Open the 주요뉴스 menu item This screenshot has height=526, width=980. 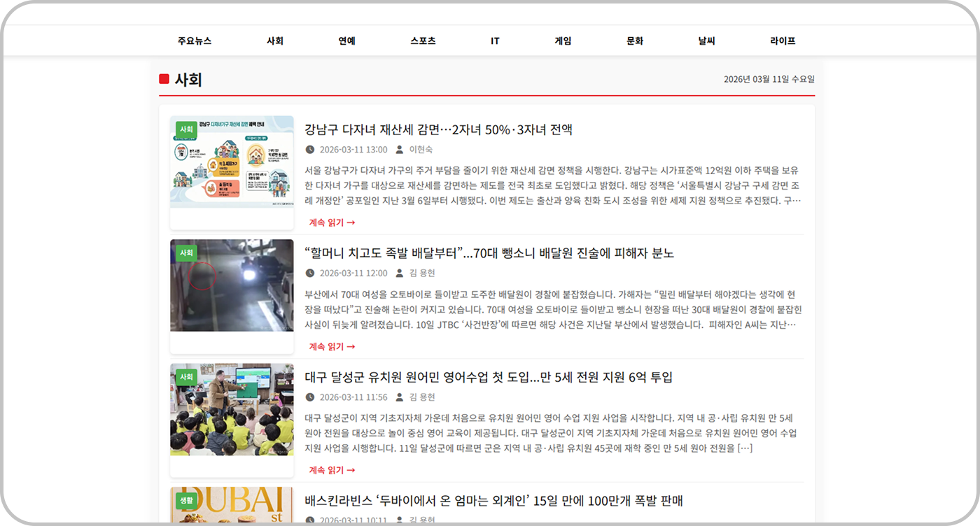(x=195, y=41)
